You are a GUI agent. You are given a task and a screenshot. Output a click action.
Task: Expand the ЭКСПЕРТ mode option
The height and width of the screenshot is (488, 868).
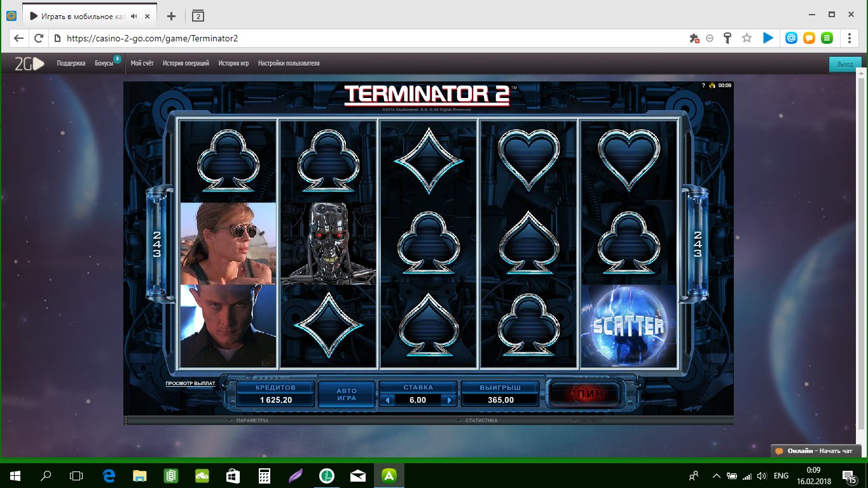(x=589, y=421)
